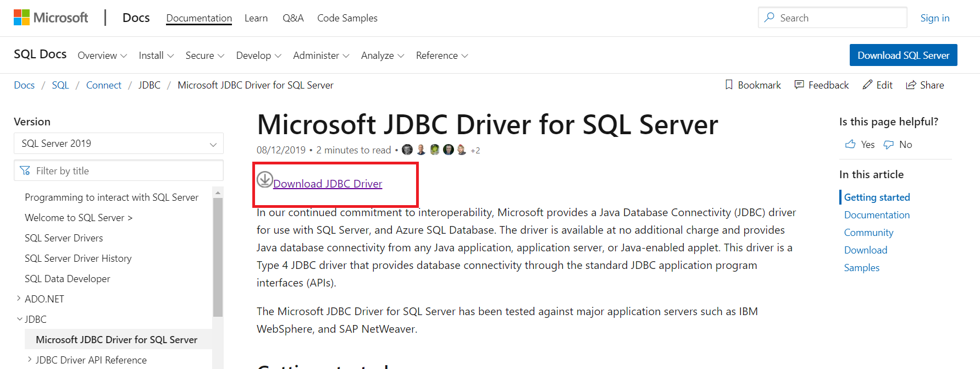The height and width of the screenshot is (369, 980).
Task: Click the thumbs-up Yes icon
Action: [x=850, y=144]
